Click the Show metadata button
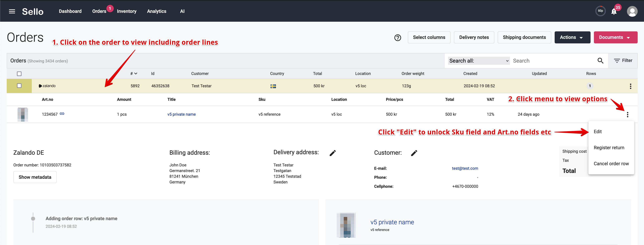This screenshot has height=245, width=644. [x=35, y=177]
